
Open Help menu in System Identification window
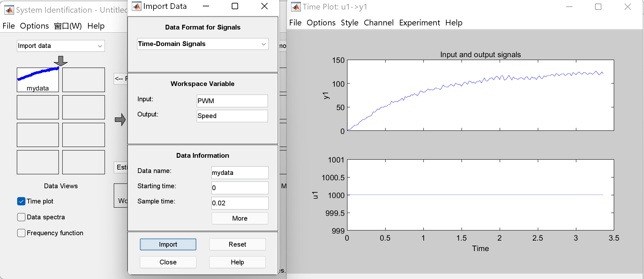96,26
